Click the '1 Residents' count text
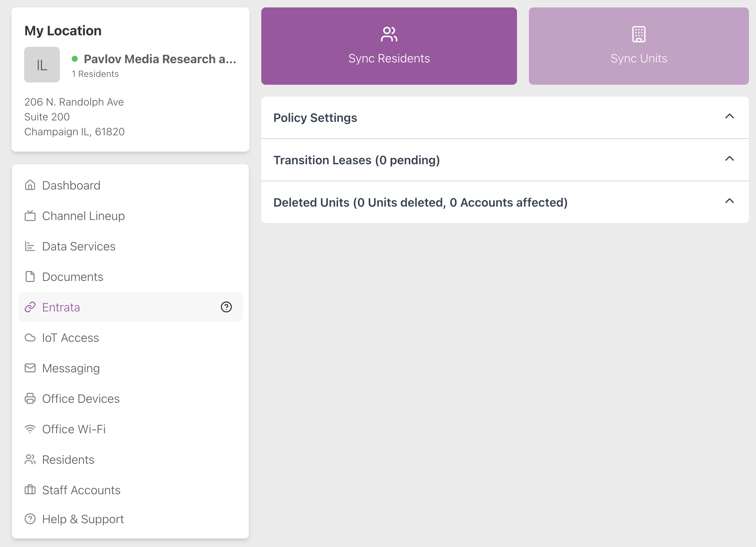The height and width of the screenshot is (547, 756). pos(95,74)
